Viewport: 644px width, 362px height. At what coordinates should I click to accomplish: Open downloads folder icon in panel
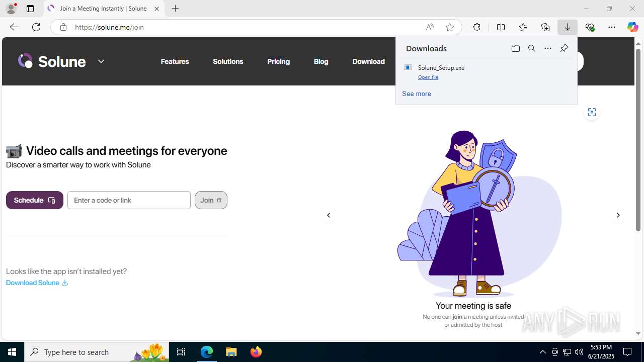(x=515, y=48)
